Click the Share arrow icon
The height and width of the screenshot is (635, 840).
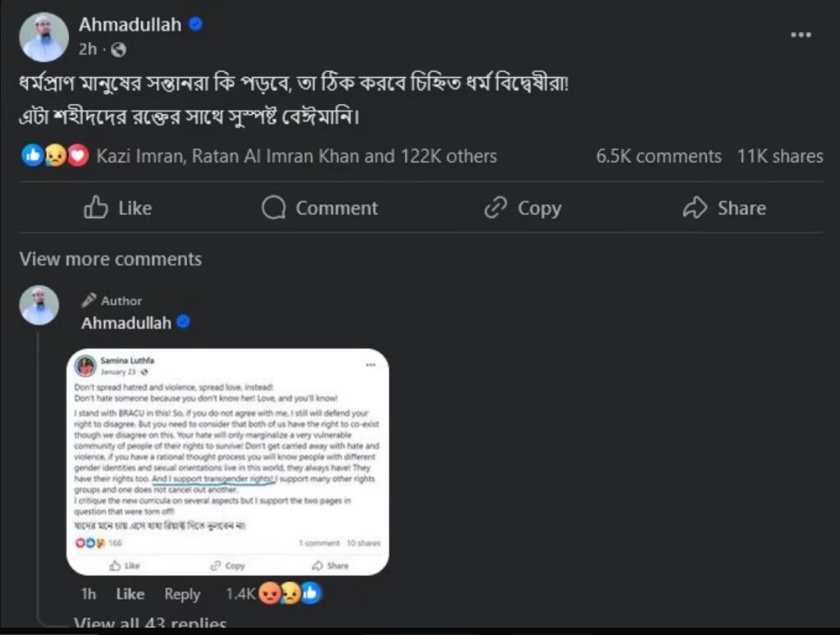pyautogui.click(x=695, y=208)
